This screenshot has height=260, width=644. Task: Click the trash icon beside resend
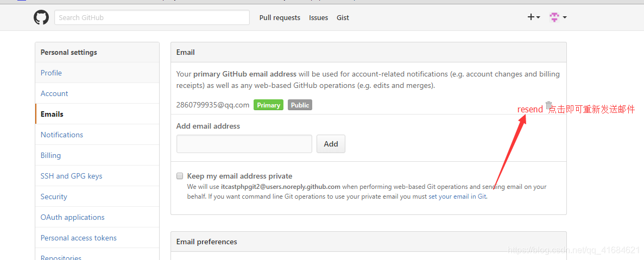549,106
